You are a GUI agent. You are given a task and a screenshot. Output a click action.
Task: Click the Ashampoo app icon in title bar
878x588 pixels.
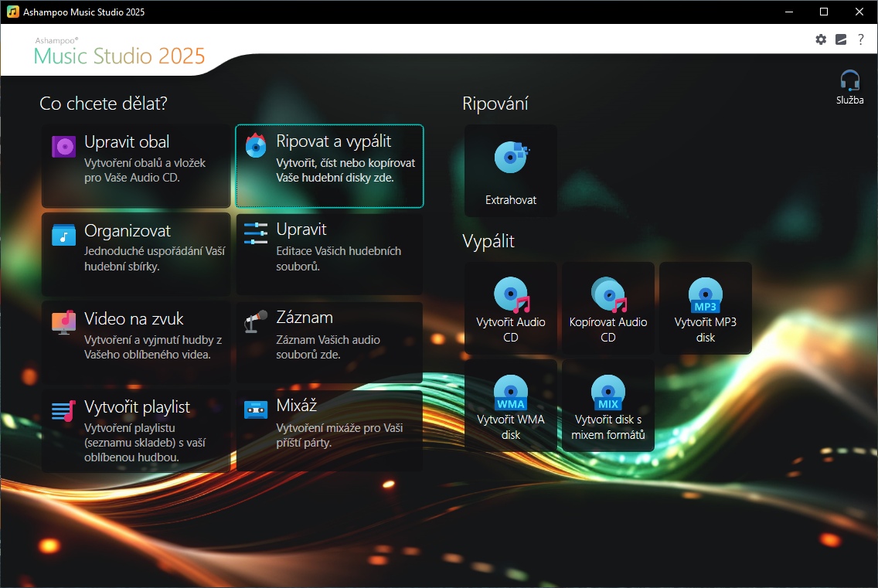(12, 12)
